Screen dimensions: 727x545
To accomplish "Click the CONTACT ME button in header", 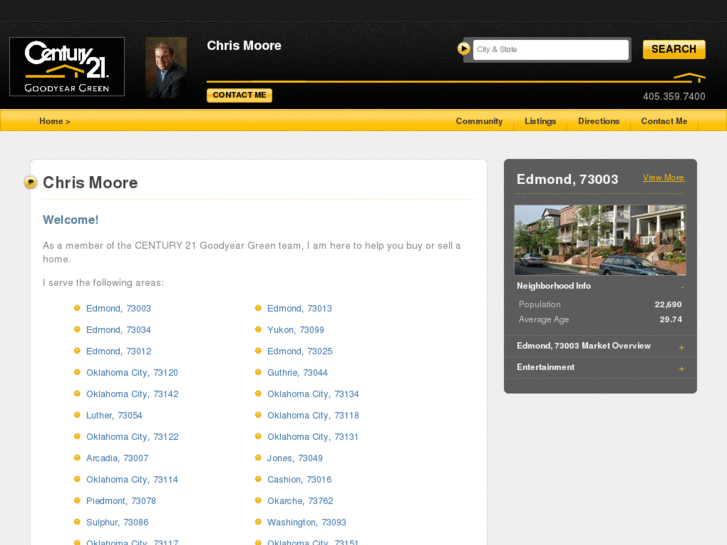I will [239, 95].
